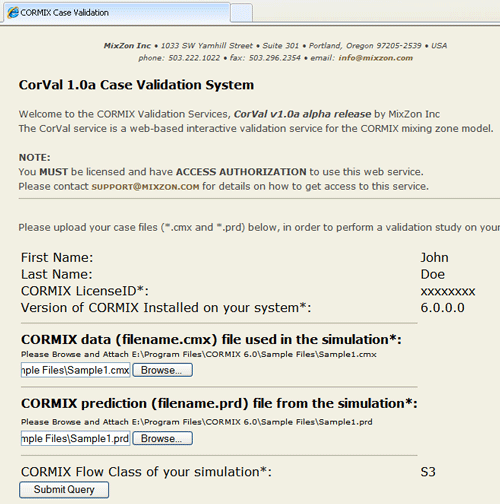Click the Sample1.cmx file path box
Image resolution: width=500 pixels, height=504 pixels.
tap(75, 370)
